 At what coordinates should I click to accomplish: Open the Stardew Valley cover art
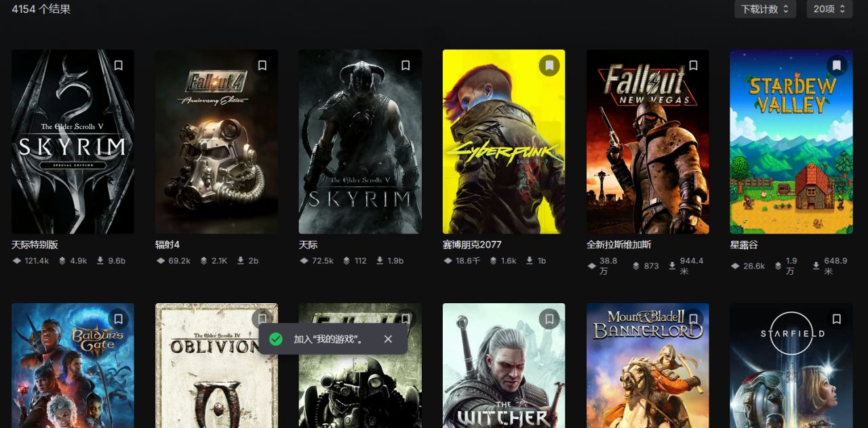point(791,142)
